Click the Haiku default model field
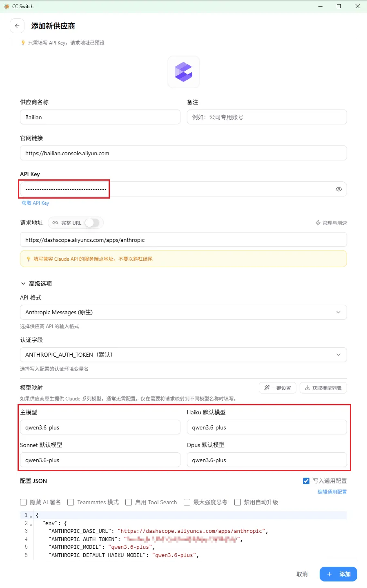The height and width of the screenshot is (588, 367). click(x=267, y=427)
